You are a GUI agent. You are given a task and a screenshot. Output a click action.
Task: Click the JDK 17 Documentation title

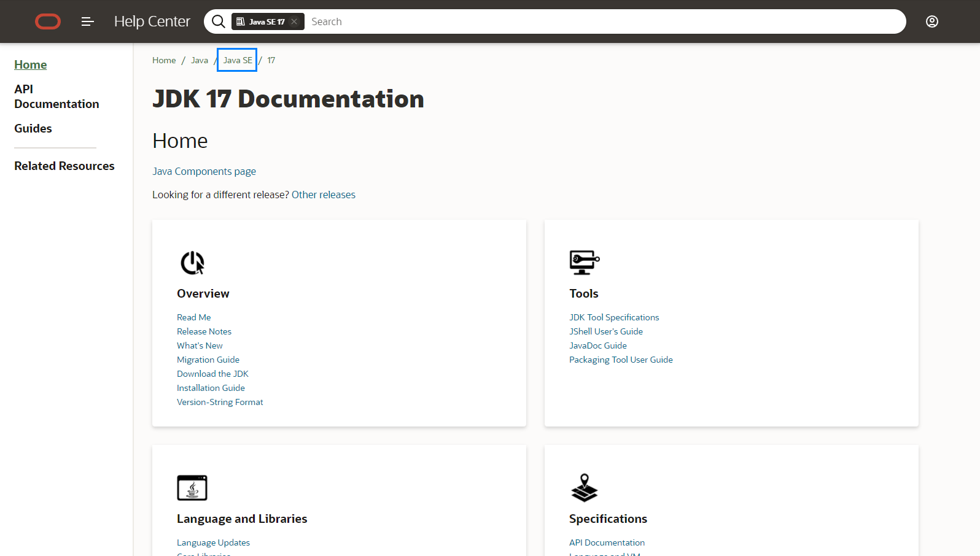coord(289,99)
